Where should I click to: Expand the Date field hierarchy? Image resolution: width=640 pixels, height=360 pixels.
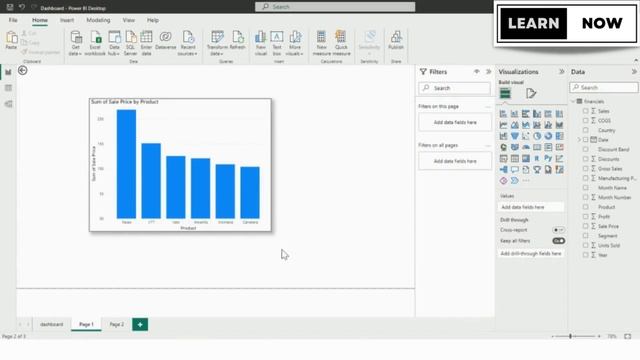point(579,140)
